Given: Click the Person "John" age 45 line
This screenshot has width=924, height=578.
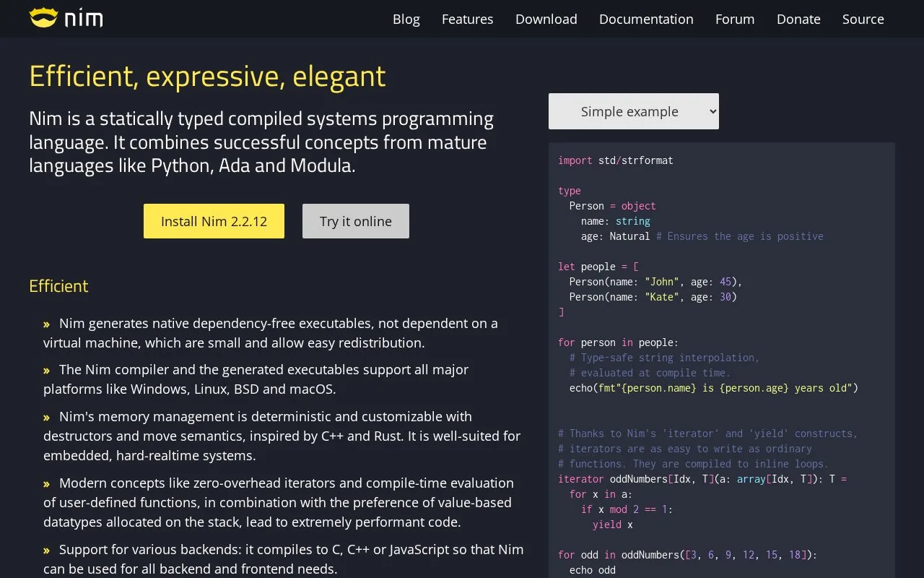Looking at the screenshot, I should pyautogui.click(x=656, y=282).
